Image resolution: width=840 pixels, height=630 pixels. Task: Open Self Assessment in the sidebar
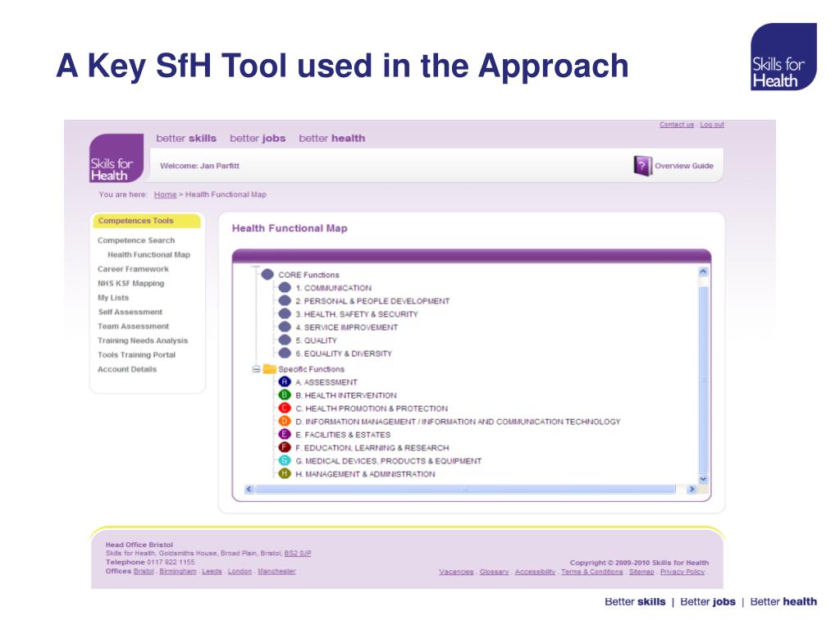tap(130, 312)
